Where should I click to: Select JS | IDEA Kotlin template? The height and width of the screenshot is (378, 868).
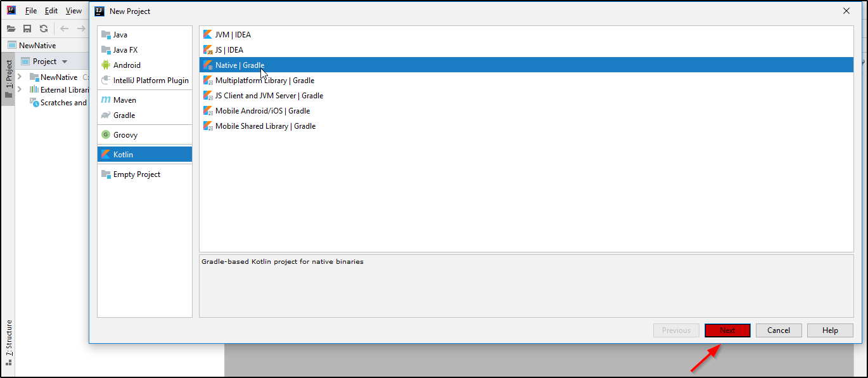[229, 50]
